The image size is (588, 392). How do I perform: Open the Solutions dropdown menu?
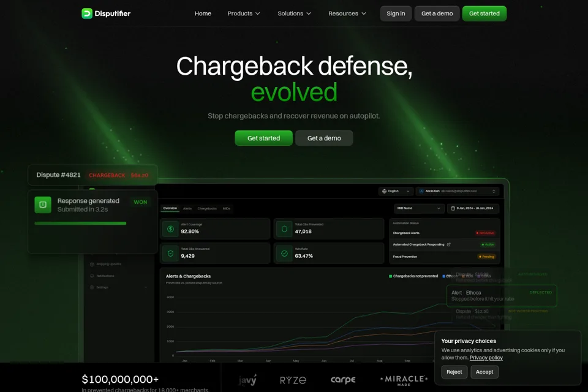[294, 13]
